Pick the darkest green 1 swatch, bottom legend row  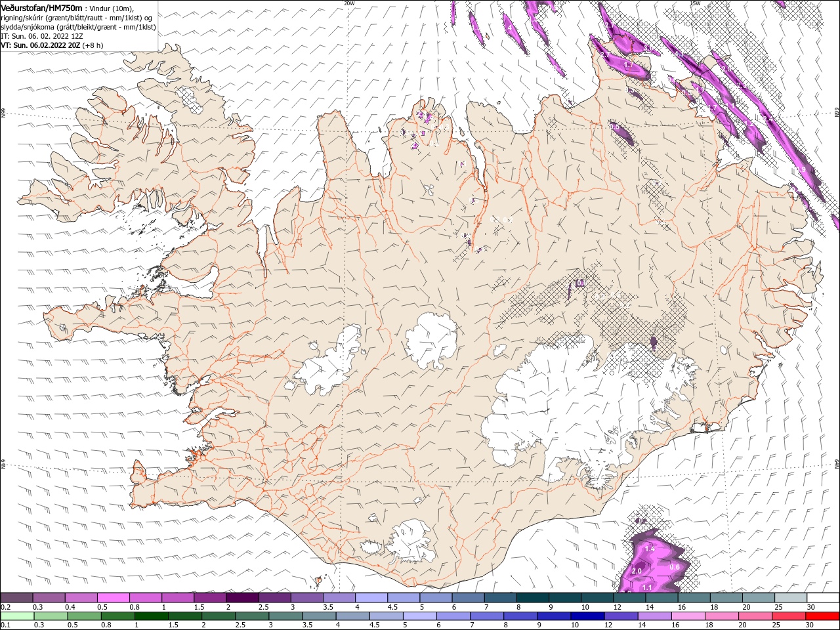point(152,616)
